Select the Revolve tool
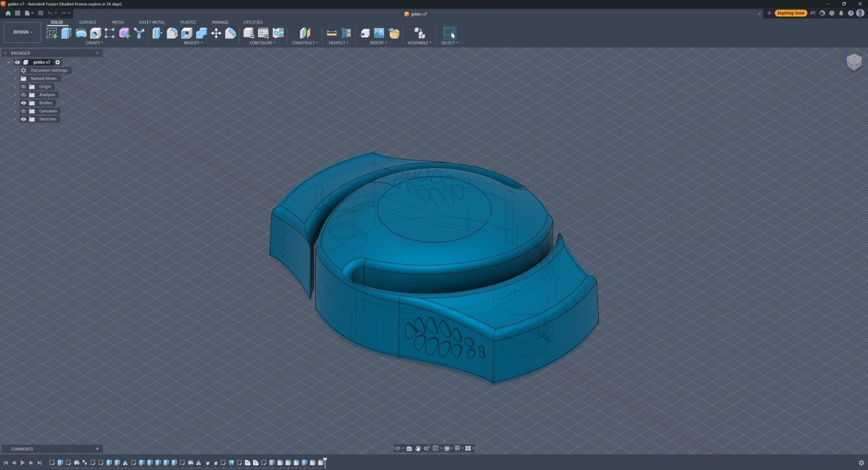 pyautogui.click(x=81, y=33)
